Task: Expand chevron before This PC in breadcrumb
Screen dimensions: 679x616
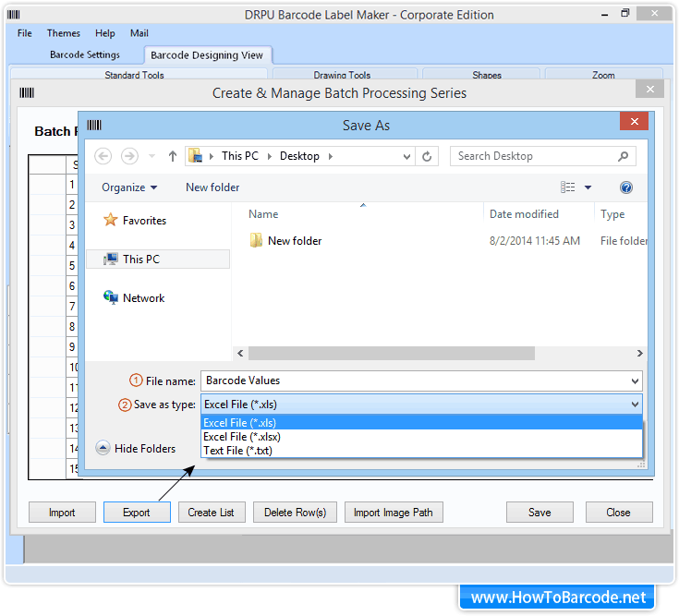Action: (x=212, y=156)
